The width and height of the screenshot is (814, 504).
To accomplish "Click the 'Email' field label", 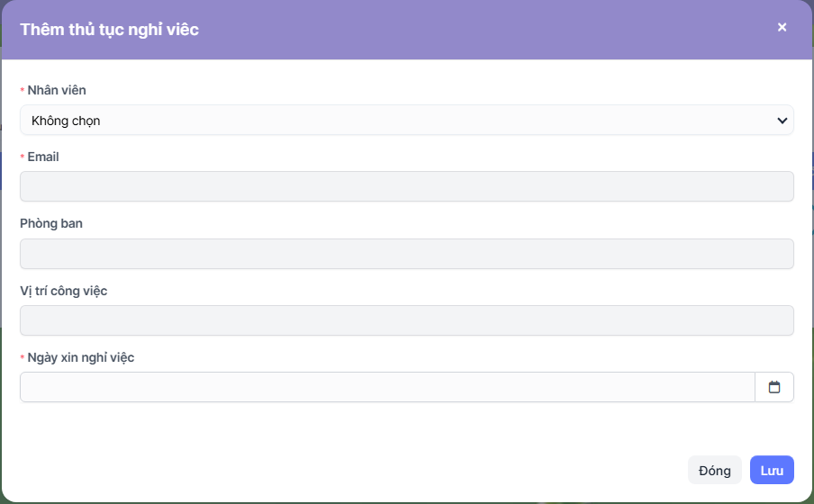I will click(x=43, y=157).
